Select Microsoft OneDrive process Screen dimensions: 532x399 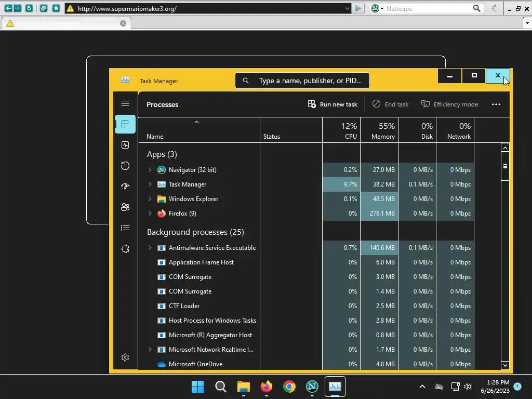(307, 364)
